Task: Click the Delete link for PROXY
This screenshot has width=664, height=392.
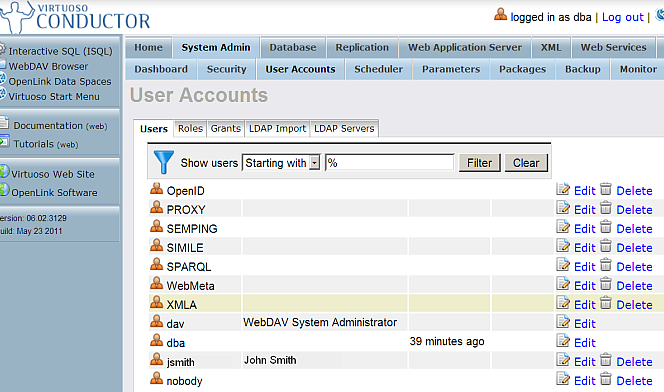Action: coord(634,210)
